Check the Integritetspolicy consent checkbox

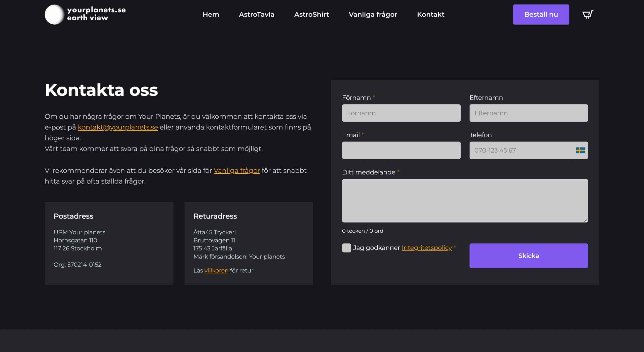point(346,248)
